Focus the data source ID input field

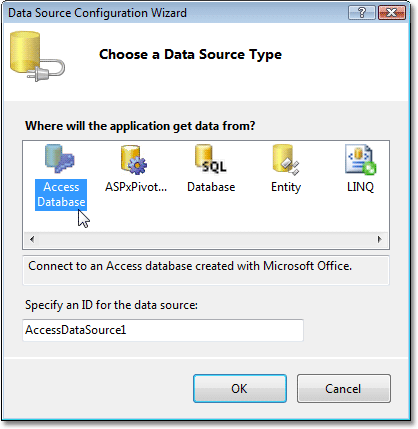pos(163,330)
